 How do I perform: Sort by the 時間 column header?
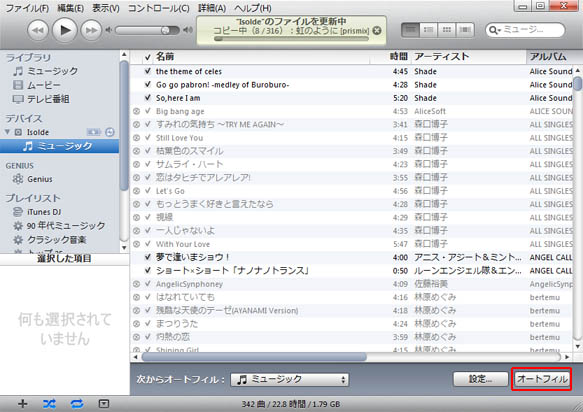click(390, 57)
